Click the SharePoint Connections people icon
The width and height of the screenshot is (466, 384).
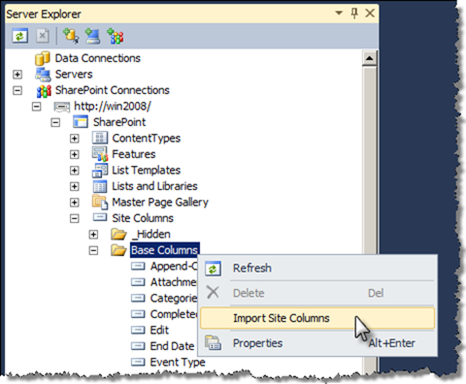tap(44, 90)
